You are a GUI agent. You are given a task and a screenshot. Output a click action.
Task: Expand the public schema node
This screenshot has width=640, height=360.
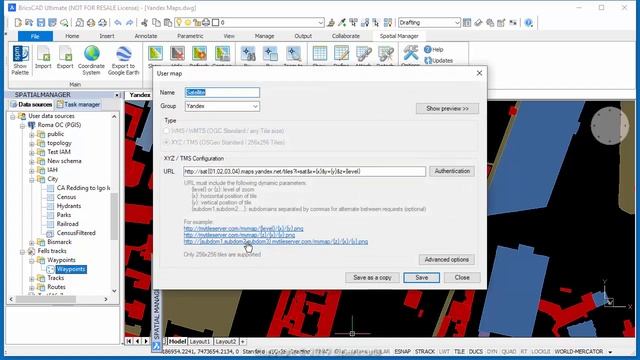tap(31, 134)
